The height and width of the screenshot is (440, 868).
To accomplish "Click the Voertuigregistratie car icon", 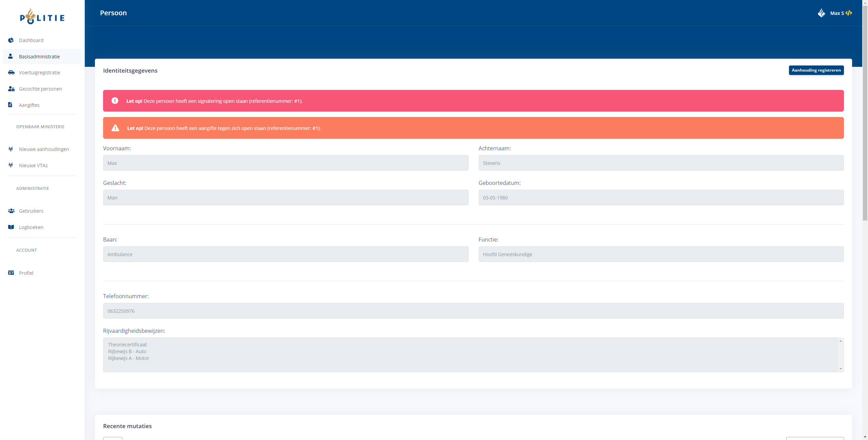I will (x=11, y=72).
